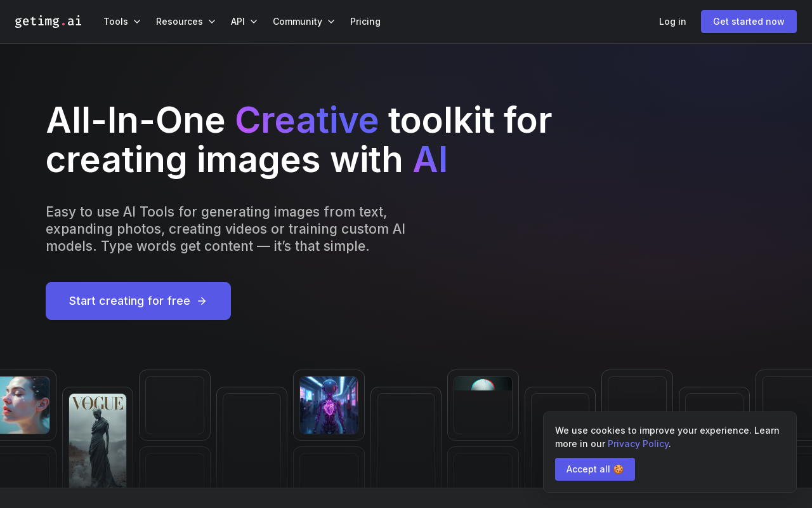Click the partially loaded sphere image
The width and height of the screenshot is (812, 508).
483,384
